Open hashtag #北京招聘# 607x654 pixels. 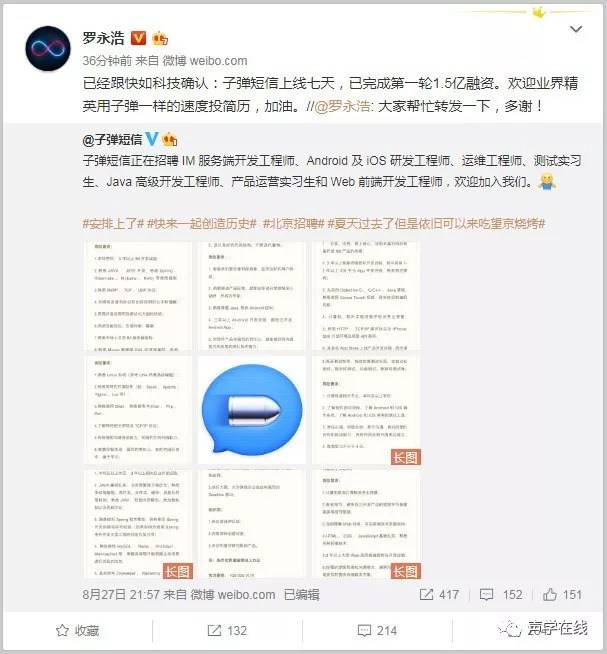pyautogui.click(x=294, y=224)
